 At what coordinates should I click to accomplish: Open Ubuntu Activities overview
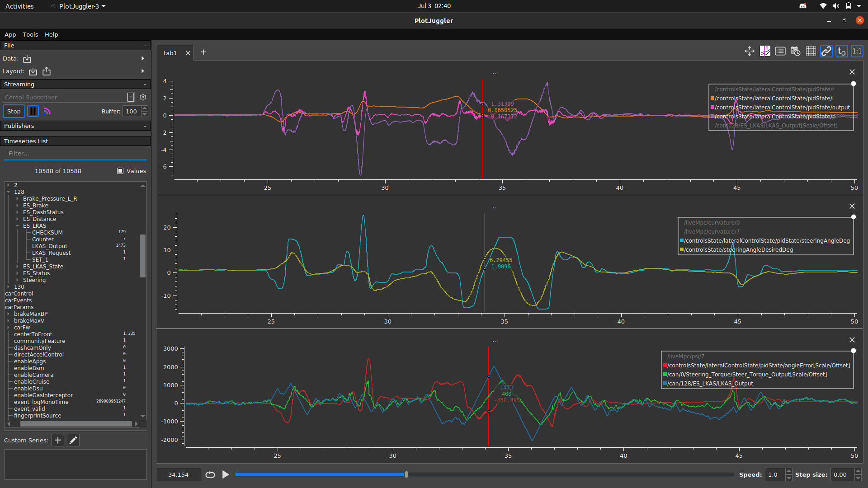point(19,6)
